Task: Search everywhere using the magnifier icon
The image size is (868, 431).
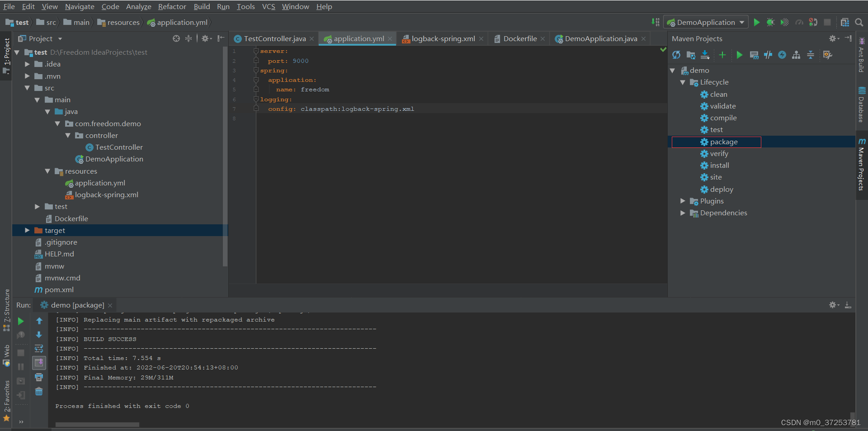Action: (x=860, y=22)
